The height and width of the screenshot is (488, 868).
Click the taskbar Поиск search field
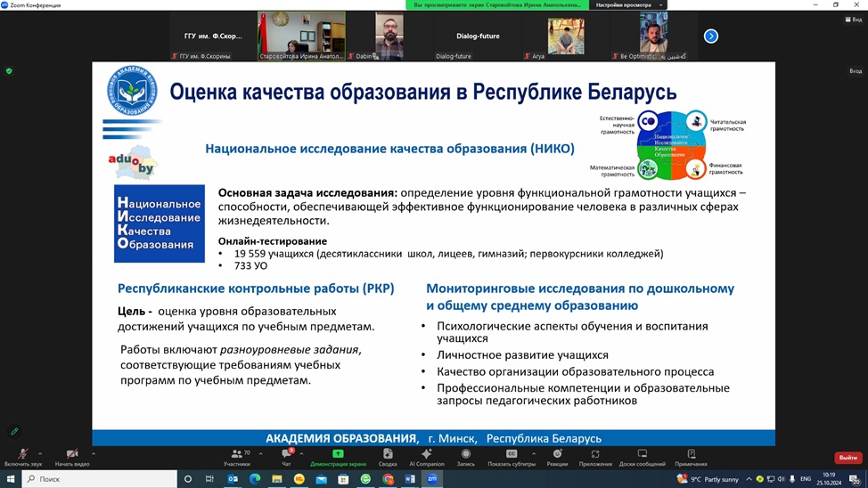pyautogui.click(x=100, y=479)
